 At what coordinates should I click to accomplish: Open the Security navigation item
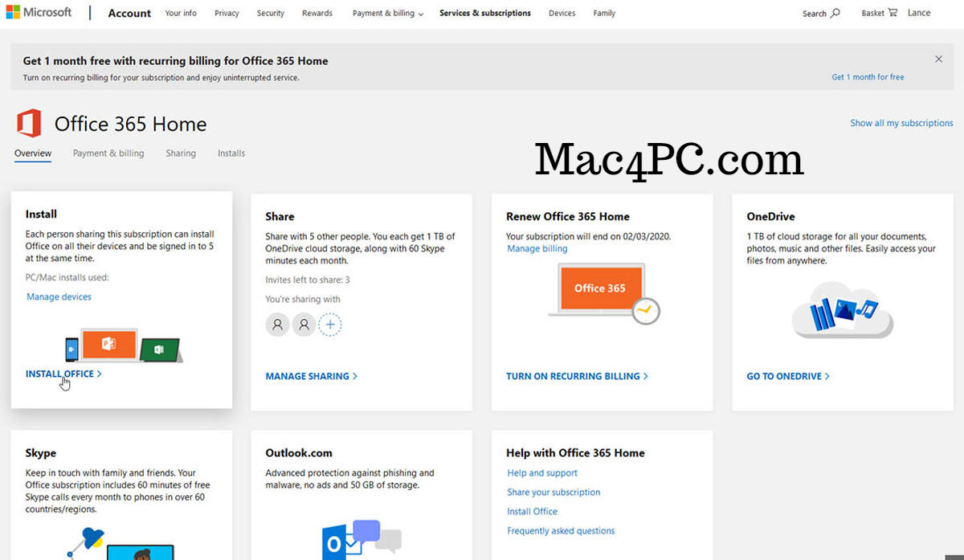(271, 14)
